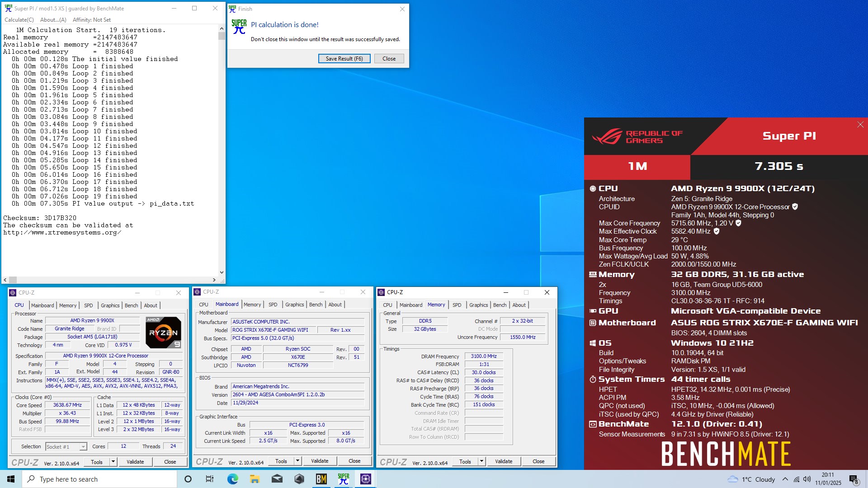Click Save Result (F6) button
This screenshot has width=868, height=488.
(x=344, y=59)
